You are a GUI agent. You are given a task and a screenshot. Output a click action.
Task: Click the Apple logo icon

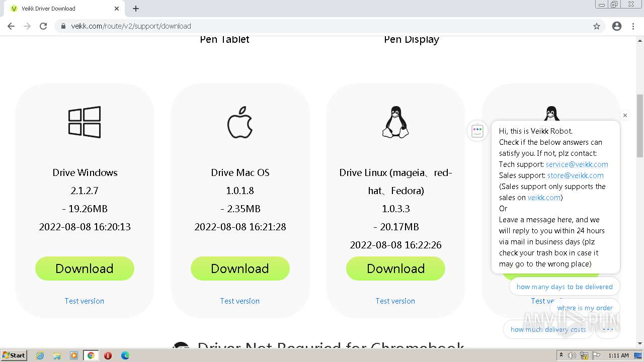point(240,122)
